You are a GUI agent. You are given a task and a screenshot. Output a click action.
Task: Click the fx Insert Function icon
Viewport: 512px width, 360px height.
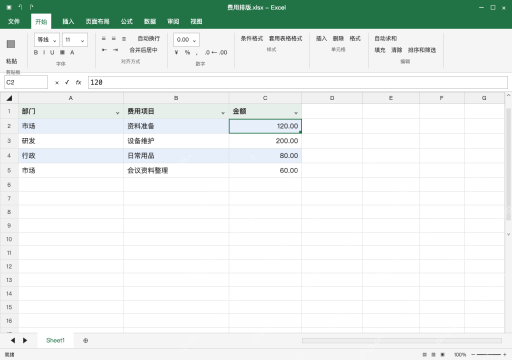coord(78,82)
